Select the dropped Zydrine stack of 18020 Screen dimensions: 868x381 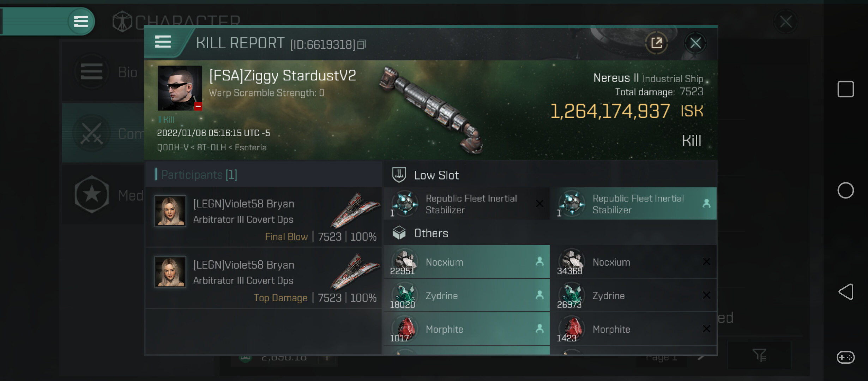tap(466, 296)
